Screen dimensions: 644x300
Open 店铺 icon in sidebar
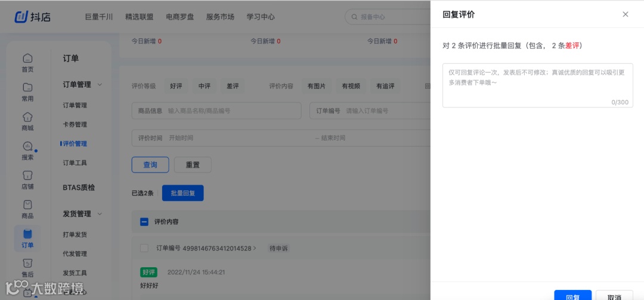click(27, 175)
